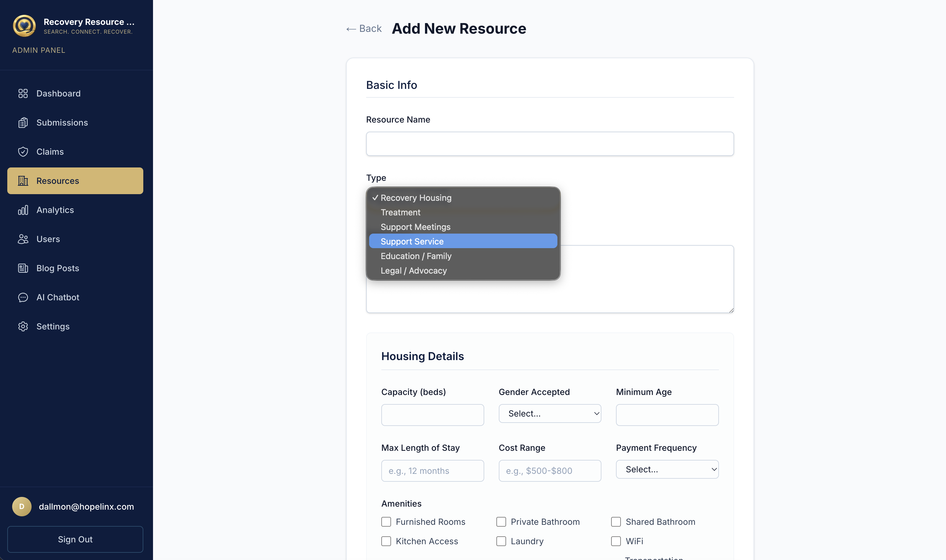The image size is (946, 560).
Task: Go back using the Back link
Action: click(x=364, y=29)
